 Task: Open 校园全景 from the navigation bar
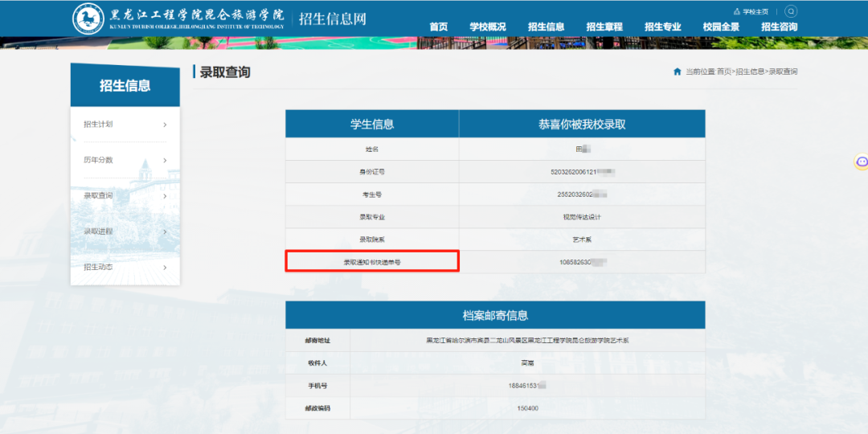[x=721, y=27]
